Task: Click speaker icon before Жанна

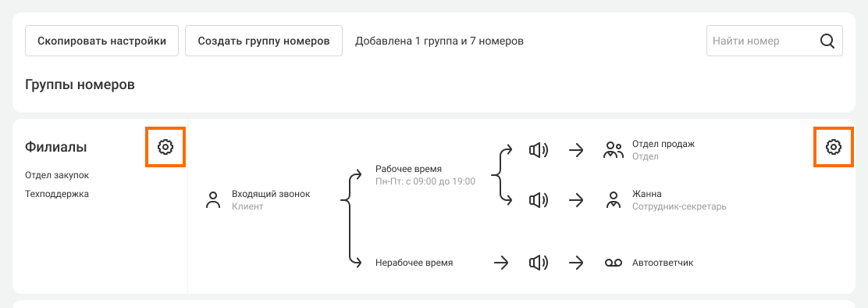Action: point(538,200)
